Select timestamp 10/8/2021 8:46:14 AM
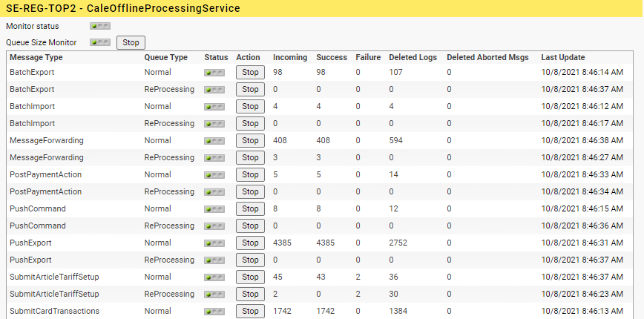This screenshot has height=319, width=644. 582,72
